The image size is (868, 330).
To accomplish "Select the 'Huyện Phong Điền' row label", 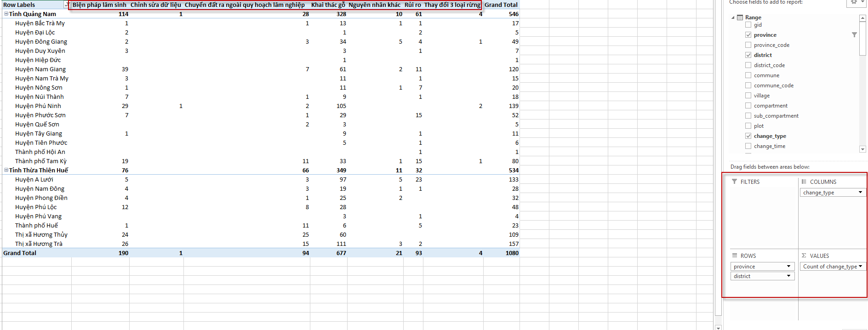I will [x=41, y=198].
